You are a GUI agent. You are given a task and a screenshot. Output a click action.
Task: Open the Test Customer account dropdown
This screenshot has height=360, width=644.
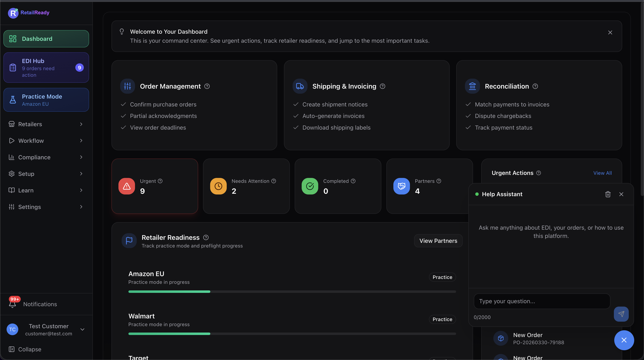coord(82,330)
